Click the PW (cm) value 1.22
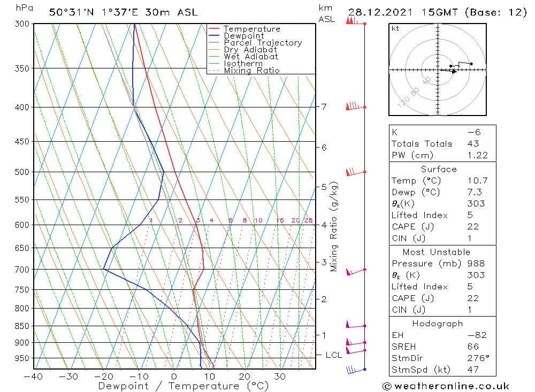535x392 pixels. [x=478, y=155]
